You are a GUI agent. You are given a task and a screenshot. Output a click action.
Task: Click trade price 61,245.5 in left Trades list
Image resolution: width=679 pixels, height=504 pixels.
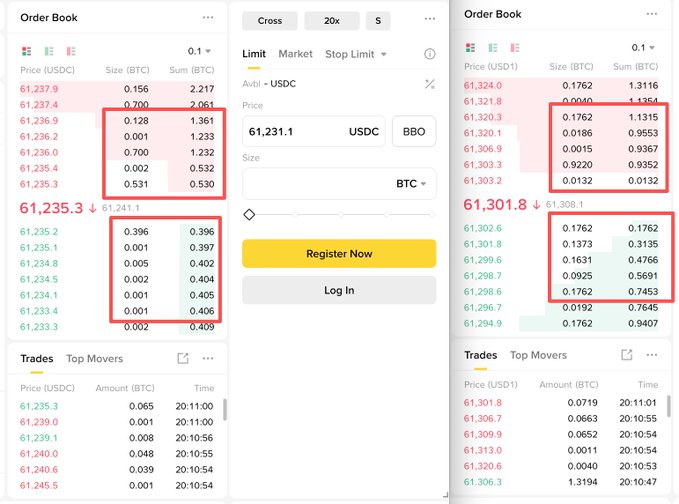tap(39, 486)
